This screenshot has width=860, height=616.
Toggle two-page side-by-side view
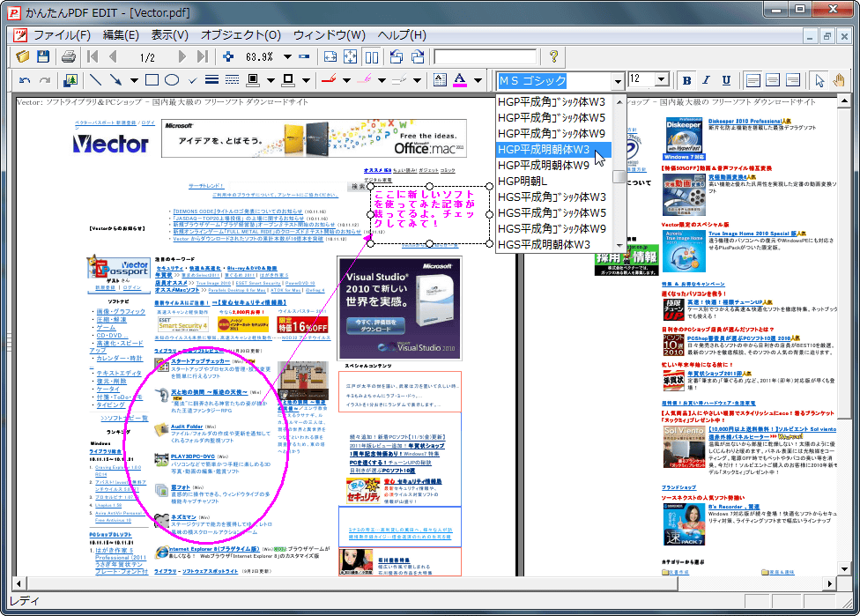point(372,56)
